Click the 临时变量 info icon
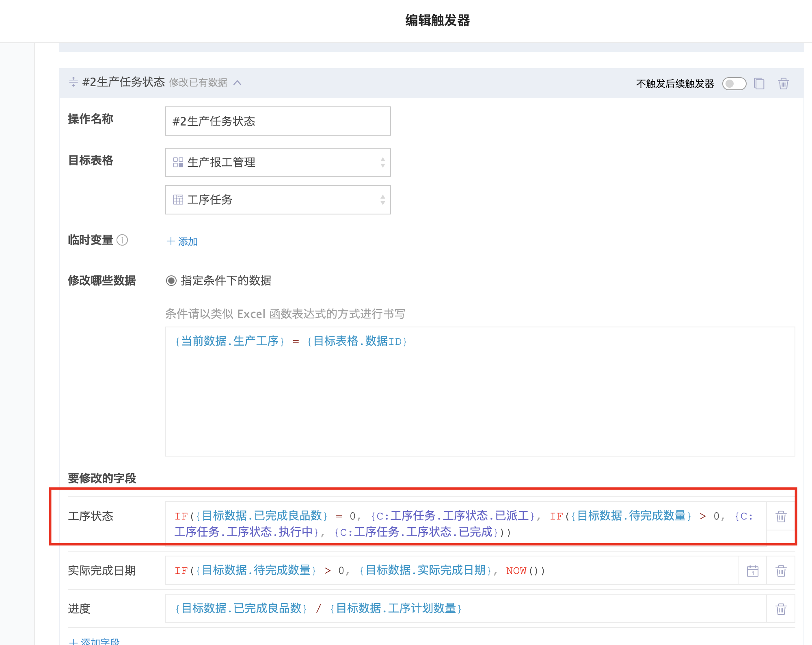Image resolution: width=812 pixels, height=645 pixels. tap(122, 240)
